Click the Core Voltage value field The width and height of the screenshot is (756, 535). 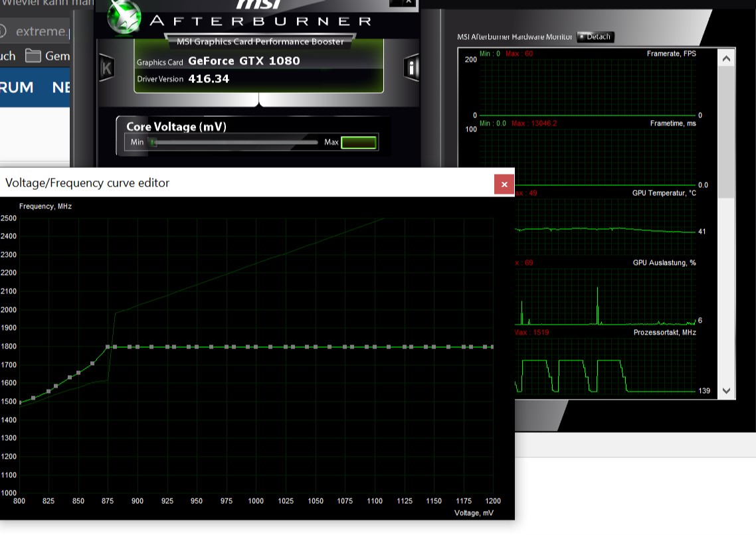tap(358, 142)
